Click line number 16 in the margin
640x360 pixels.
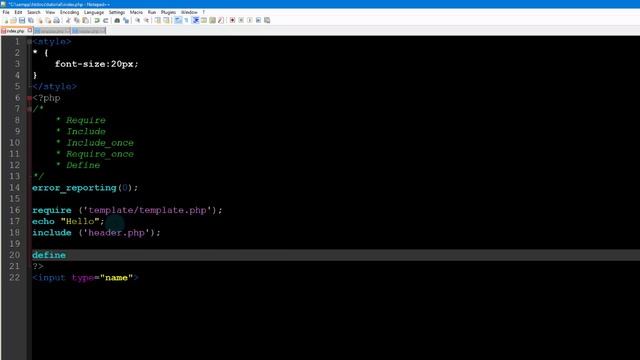pos(15,210)
